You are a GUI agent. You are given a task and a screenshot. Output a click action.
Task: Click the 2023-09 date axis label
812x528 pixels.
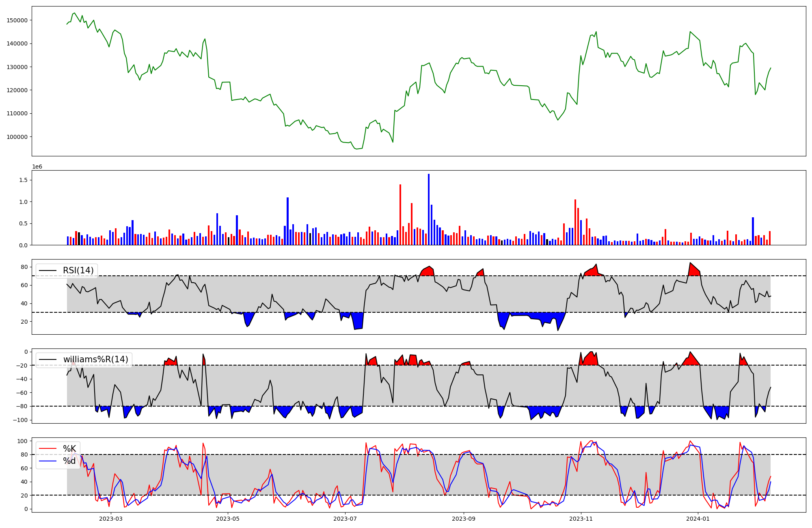(463, 519)
